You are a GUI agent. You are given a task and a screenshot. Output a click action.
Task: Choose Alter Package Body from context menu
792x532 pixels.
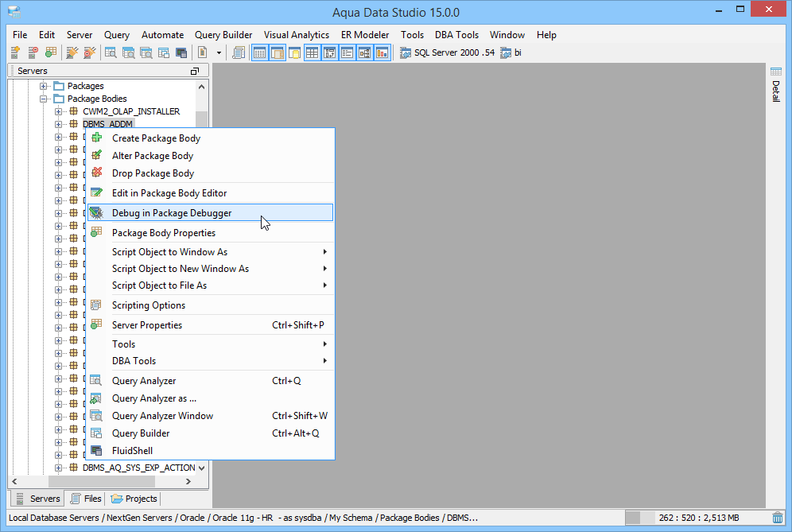pyautogui.click(x=210, y=156)
